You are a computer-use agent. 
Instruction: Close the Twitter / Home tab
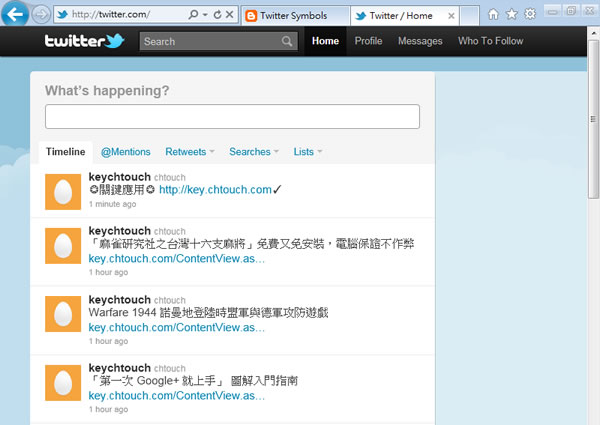pos(452,16)
